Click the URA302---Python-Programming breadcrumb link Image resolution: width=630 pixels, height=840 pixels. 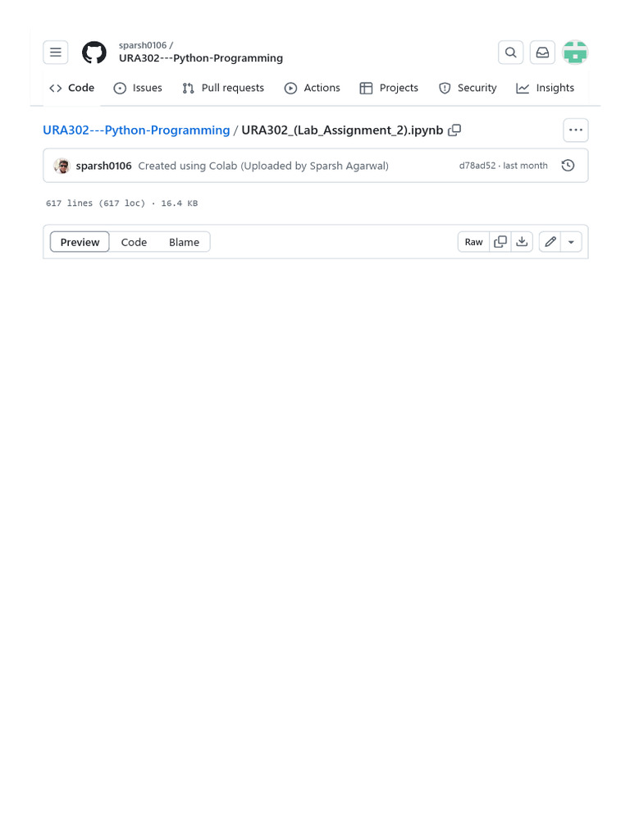(136, 130)
